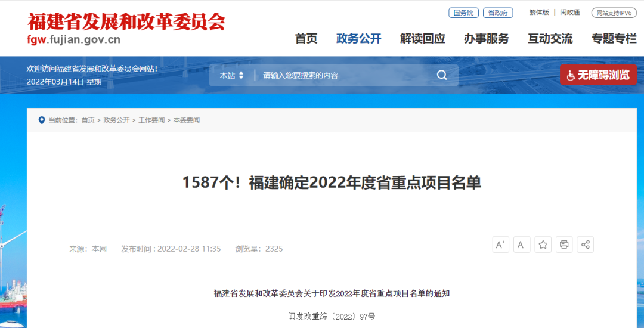This screenshot has width=644, height=328.
Task: Increase font size with A+ icon
Action: point(500,245)
